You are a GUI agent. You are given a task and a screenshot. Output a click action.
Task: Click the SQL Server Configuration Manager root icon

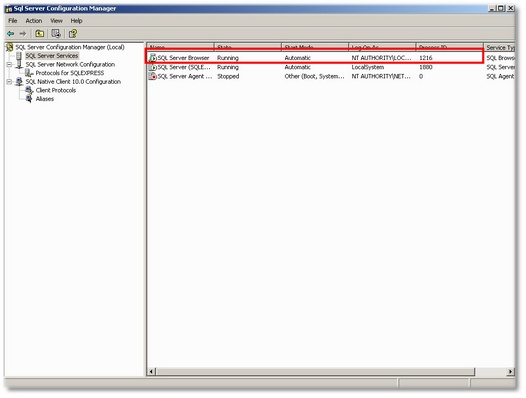click(x=10, y=47)
